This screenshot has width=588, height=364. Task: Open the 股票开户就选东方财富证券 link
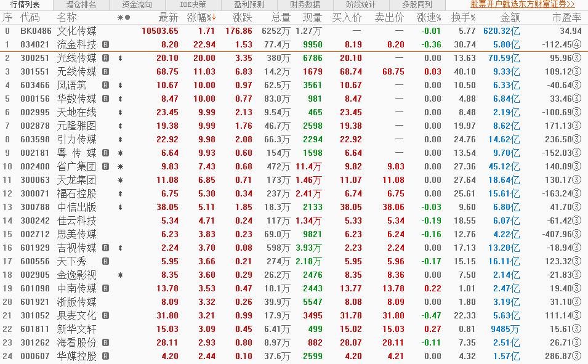523,4
